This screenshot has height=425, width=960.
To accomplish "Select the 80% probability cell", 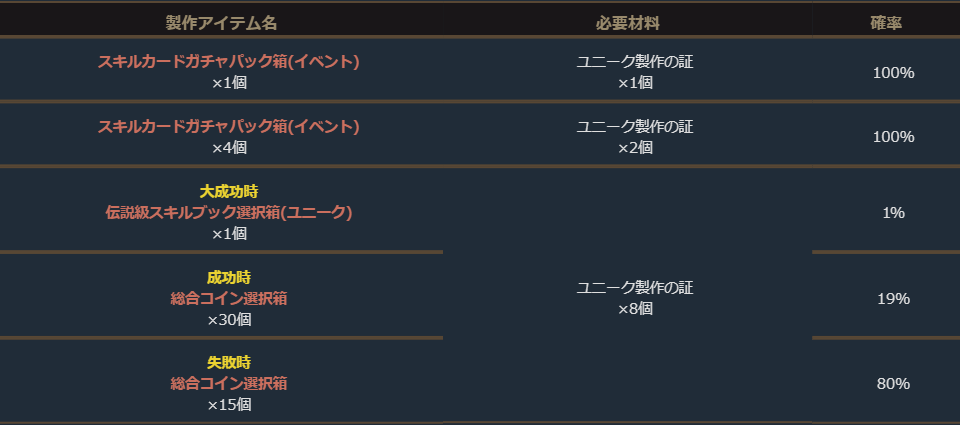I will (x=893, y=383).
